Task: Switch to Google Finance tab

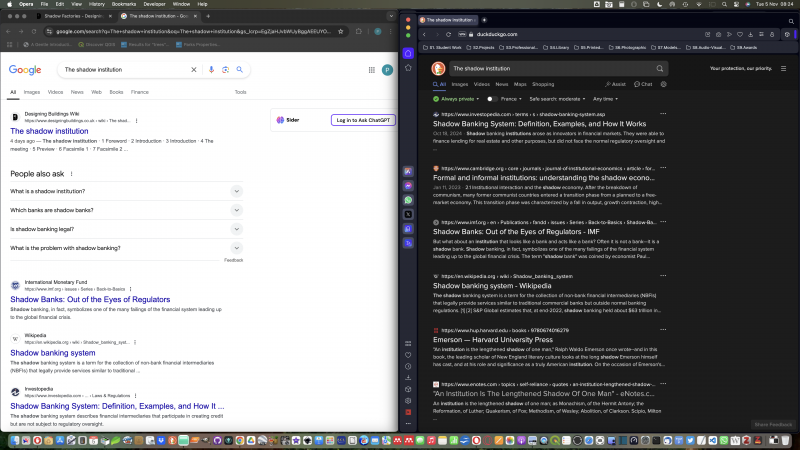Action: coord(140,92)
